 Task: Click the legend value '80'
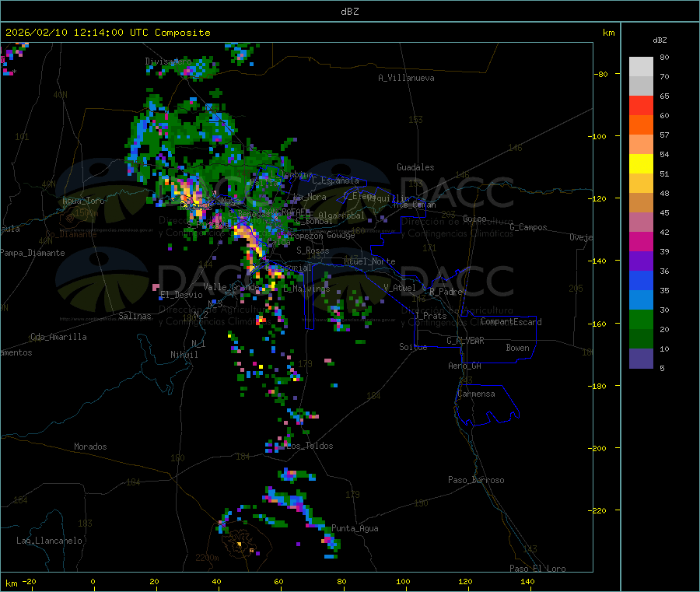click(664, 57)
